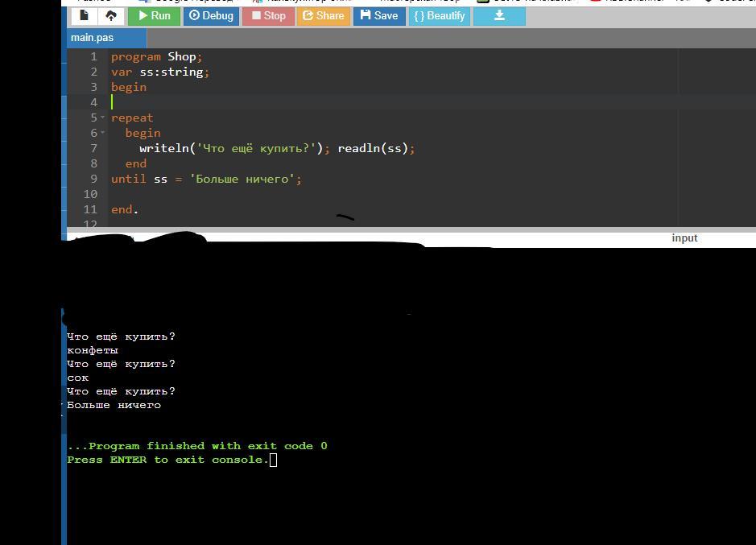Click the final 'end.' line
Screen dimensions: 756x545
pyautogui.click(x=125, y=209)
